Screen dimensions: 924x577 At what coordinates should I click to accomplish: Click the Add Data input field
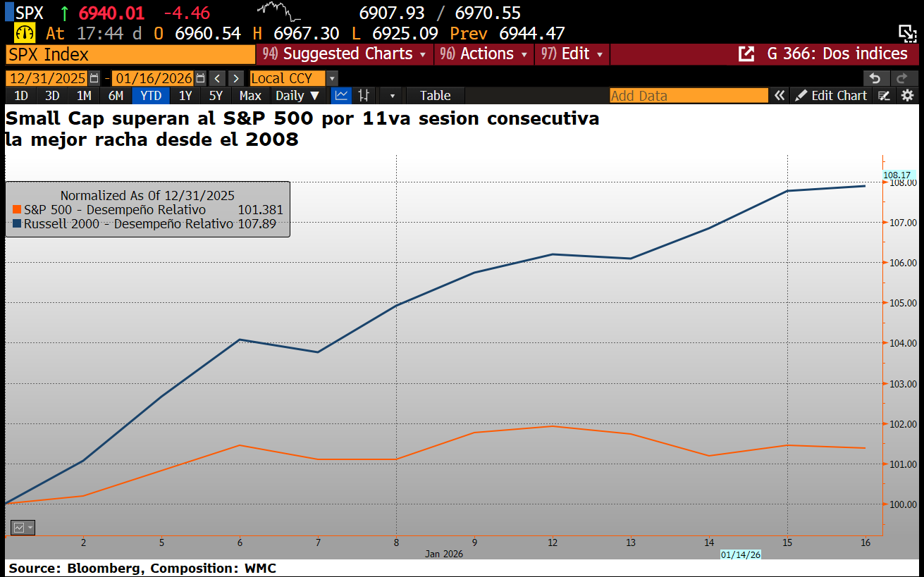tap(689, 95)
